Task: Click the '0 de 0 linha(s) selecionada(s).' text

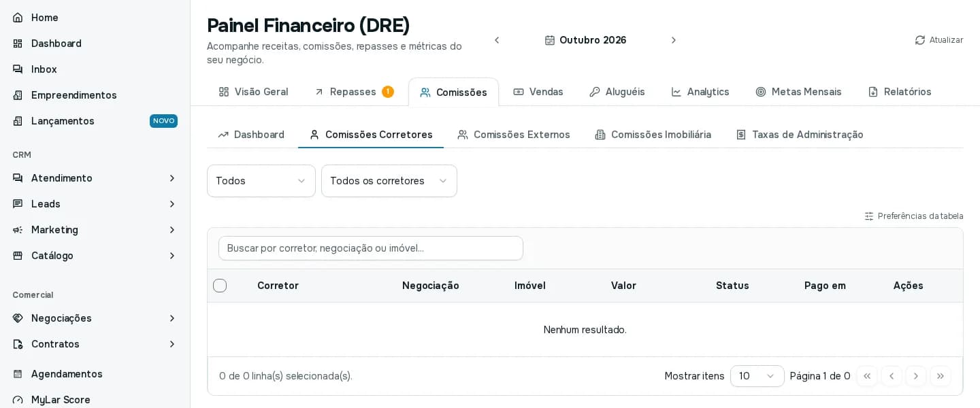Action: pos(286,376)
